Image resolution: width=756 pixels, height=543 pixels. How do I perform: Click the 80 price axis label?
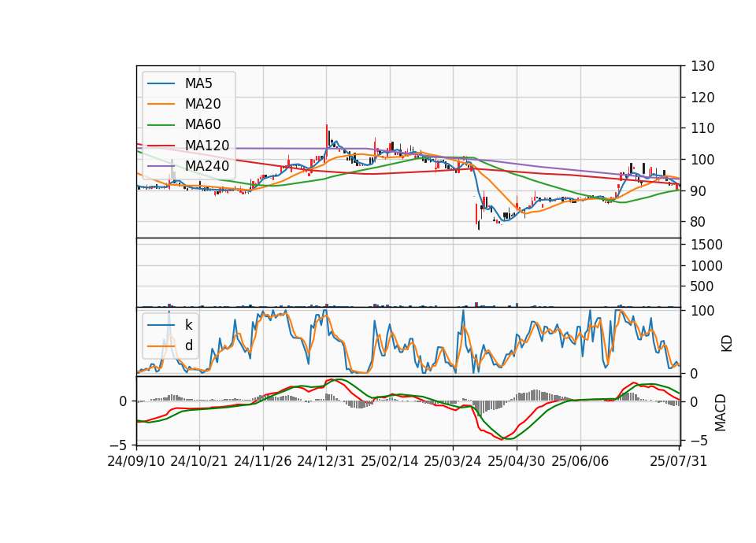699,222
